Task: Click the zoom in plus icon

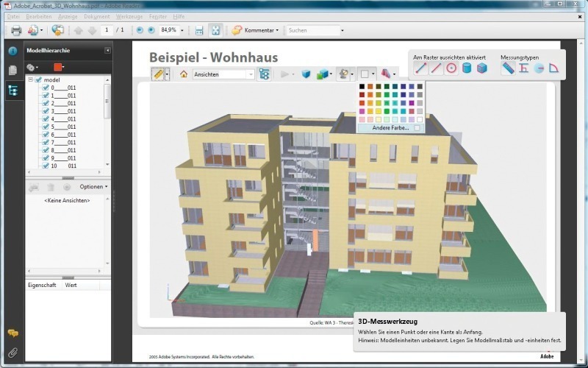Action: 151,30
